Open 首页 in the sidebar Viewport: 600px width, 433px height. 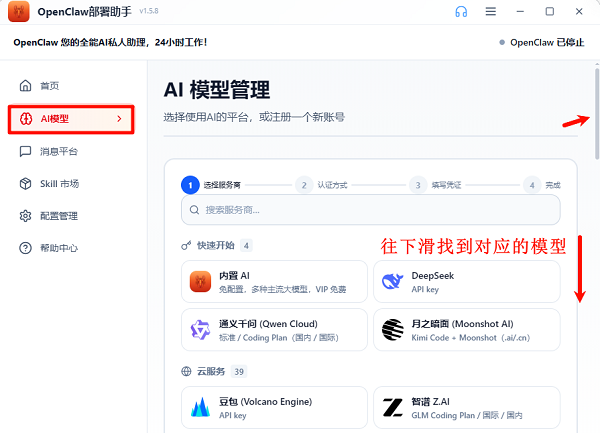(71, 86)
